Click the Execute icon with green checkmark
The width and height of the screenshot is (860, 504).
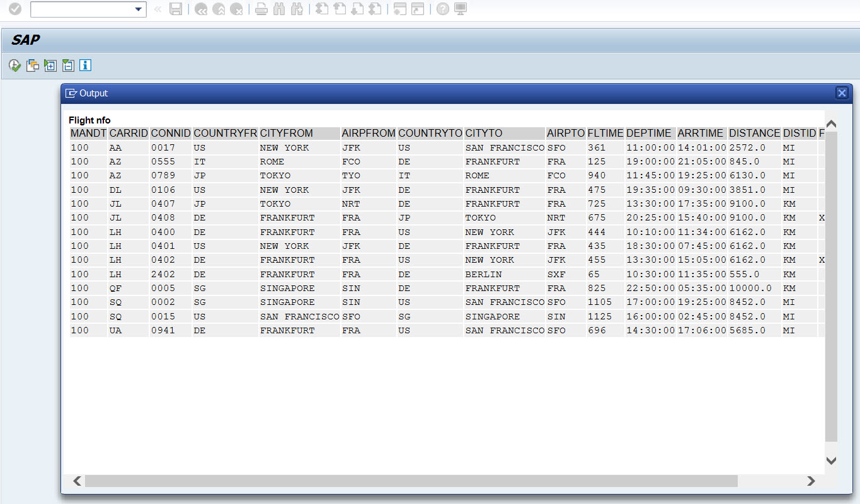pyautogui.click(x=14, y=65)
